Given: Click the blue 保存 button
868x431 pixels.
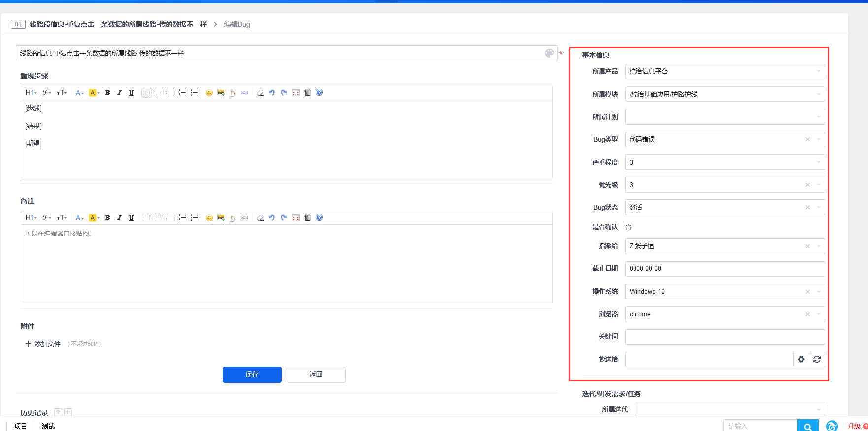Looking at the screenshot, I should 252,374.
